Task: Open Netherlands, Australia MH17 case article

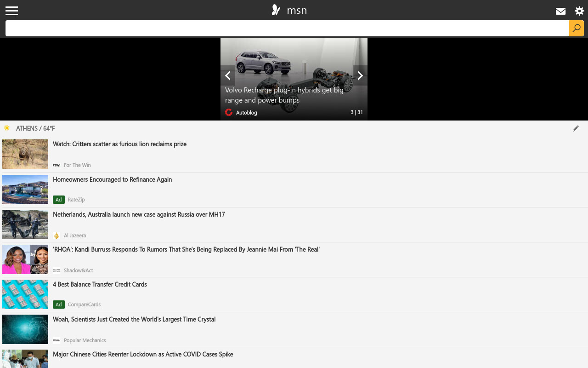Action: 139,214
